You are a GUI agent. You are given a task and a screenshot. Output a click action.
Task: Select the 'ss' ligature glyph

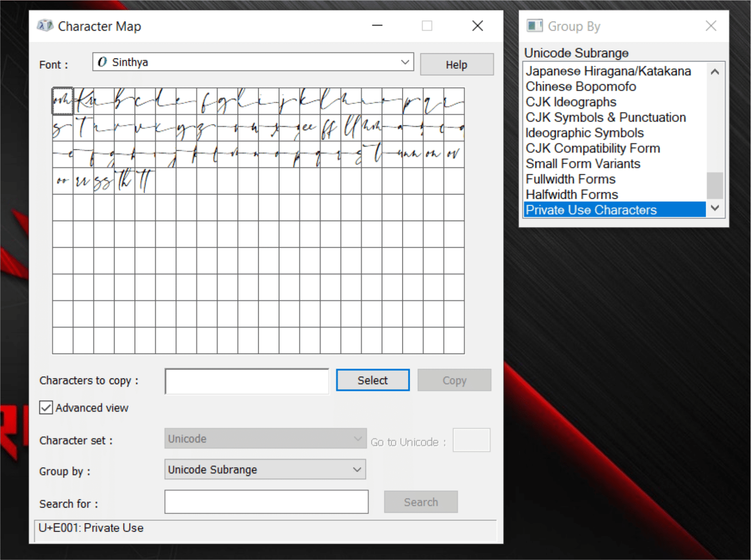[104, 182]
